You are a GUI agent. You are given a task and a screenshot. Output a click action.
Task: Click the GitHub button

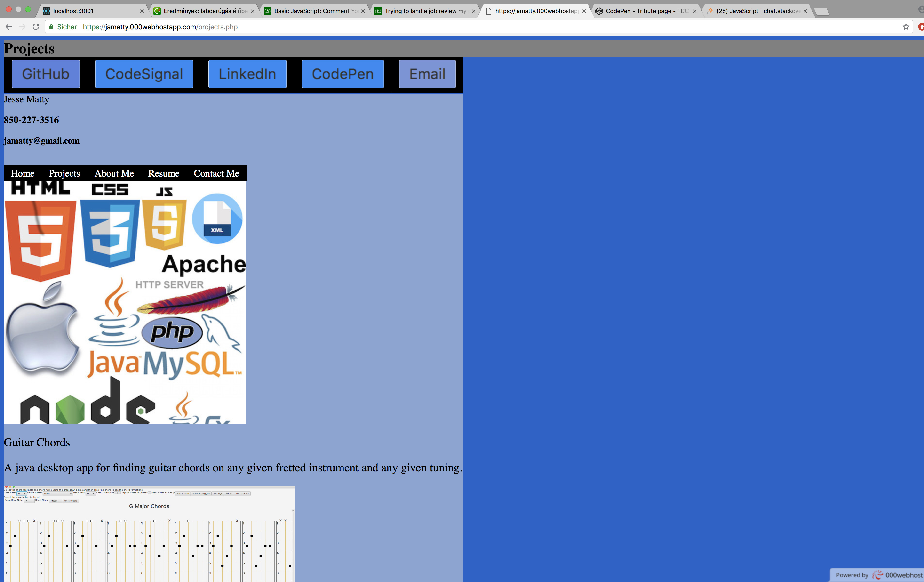tap(46, 74)
